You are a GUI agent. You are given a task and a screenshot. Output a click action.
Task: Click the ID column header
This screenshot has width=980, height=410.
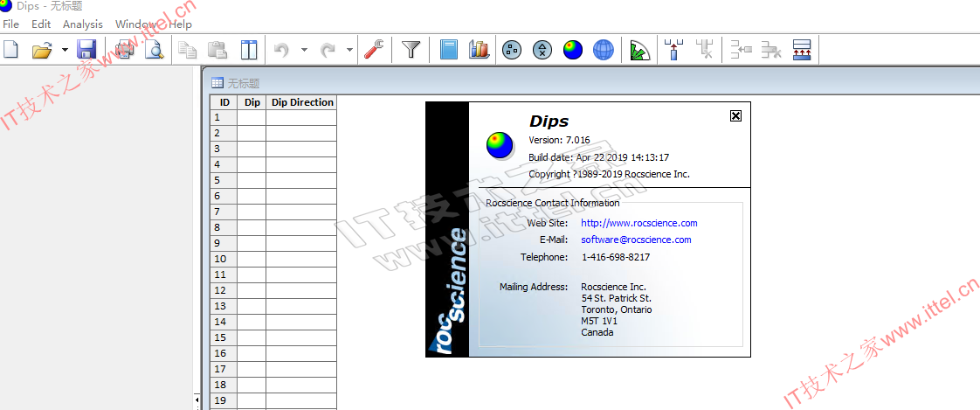(224, 102)
